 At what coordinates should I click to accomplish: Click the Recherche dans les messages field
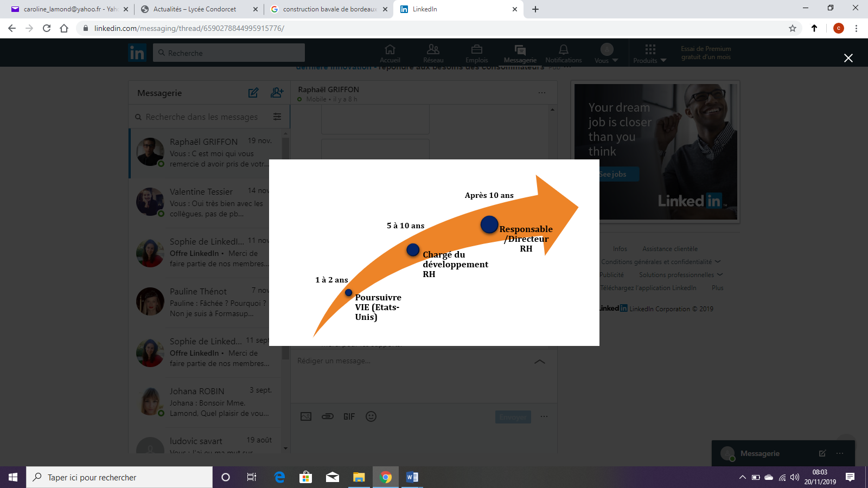click(202, 117)
